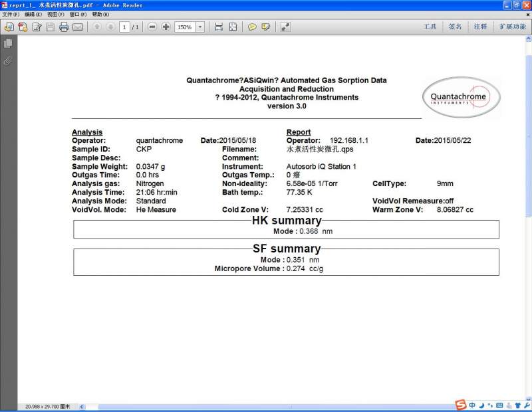532x412 pixels.
Task: Click the input method skin shirt icon
Action: [x=518, y=405]
